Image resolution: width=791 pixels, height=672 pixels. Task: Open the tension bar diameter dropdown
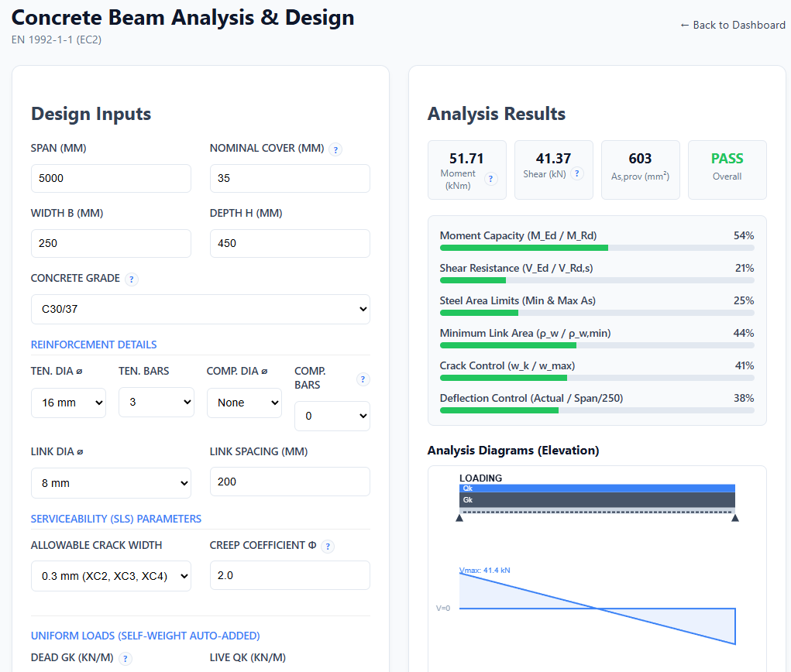[68, 403]
